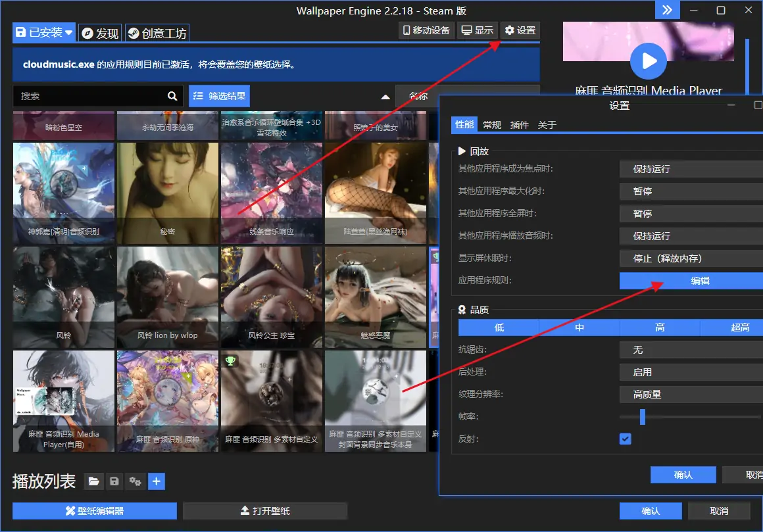The image size is (763, 532).
Task: Select the 低 quality preset
Action: click(x=499, y=327)
